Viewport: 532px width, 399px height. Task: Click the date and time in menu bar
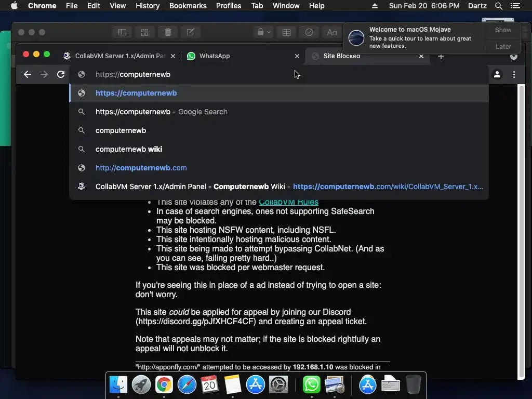[x=424, y=6]
